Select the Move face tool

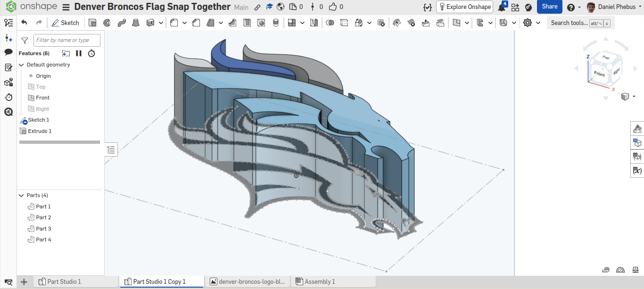point(426,23)
